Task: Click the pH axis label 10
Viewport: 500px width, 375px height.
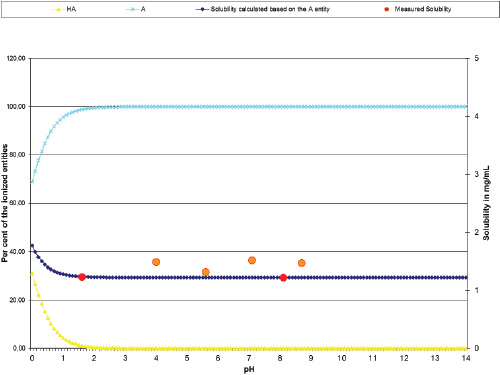Action: pos(342,358)
